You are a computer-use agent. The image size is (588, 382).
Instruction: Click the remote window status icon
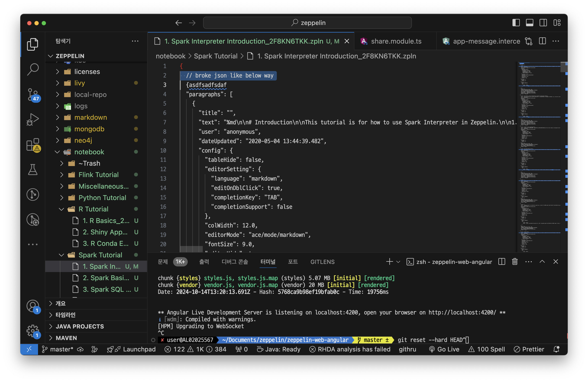click(x=29, y=349)
